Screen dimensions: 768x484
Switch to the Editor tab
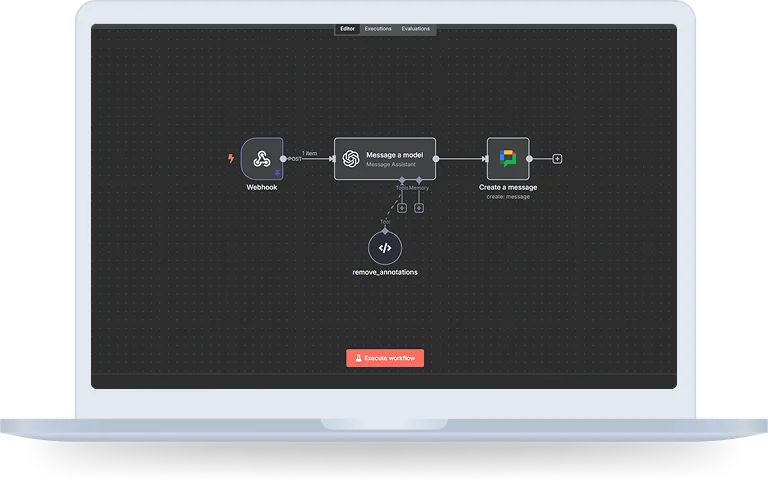pos(347,29)
